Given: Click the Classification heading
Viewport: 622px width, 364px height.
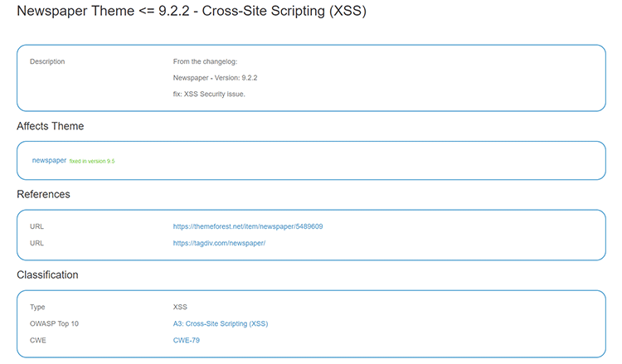Looking at the screenshot, I should point(47,274).
